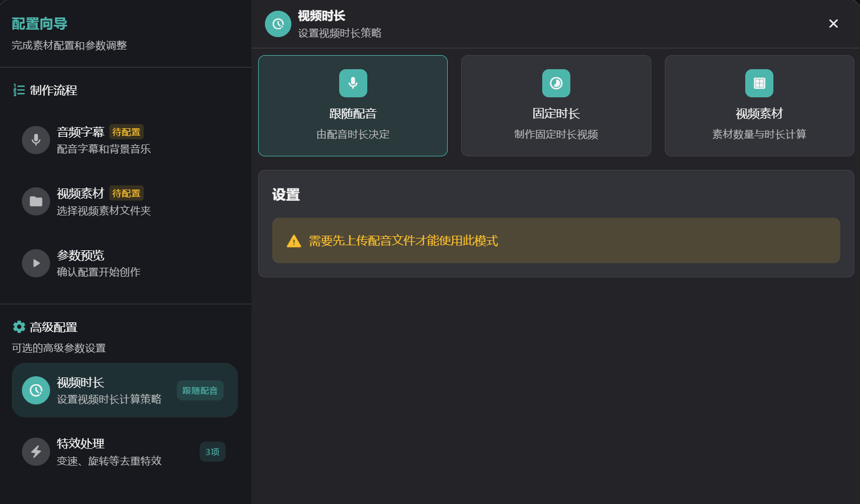Click the lightning icon for 特效处理
The image size is (860, 504).
tap(36, 452)
